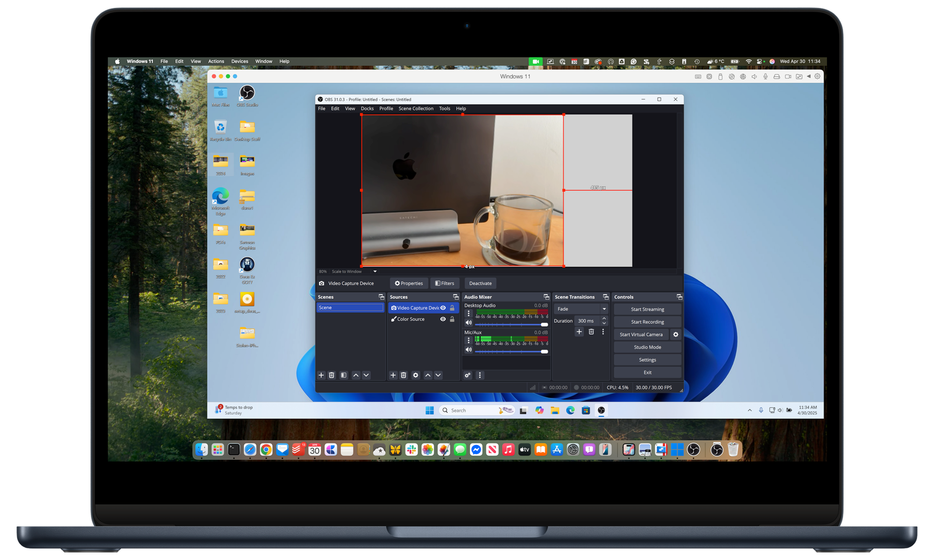Delete the scene transition with the trash icon
The image size is (934, 560).
[591, 332]
